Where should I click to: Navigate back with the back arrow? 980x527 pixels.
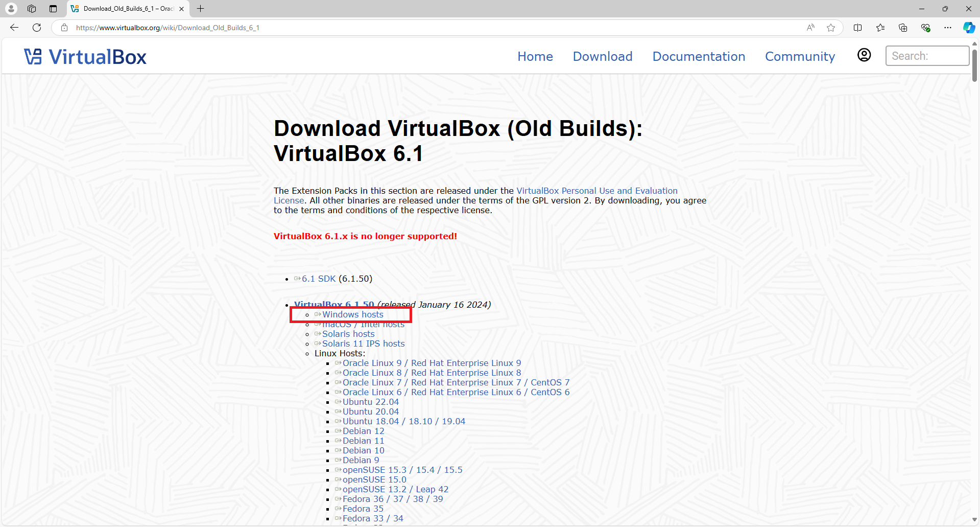(14, 28)
